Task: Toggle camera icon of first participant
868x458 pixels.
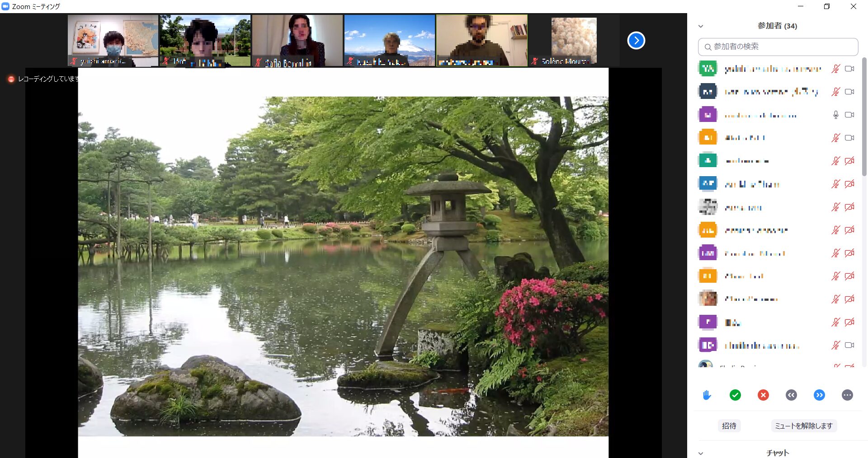Action: click(x=849, y=69)
